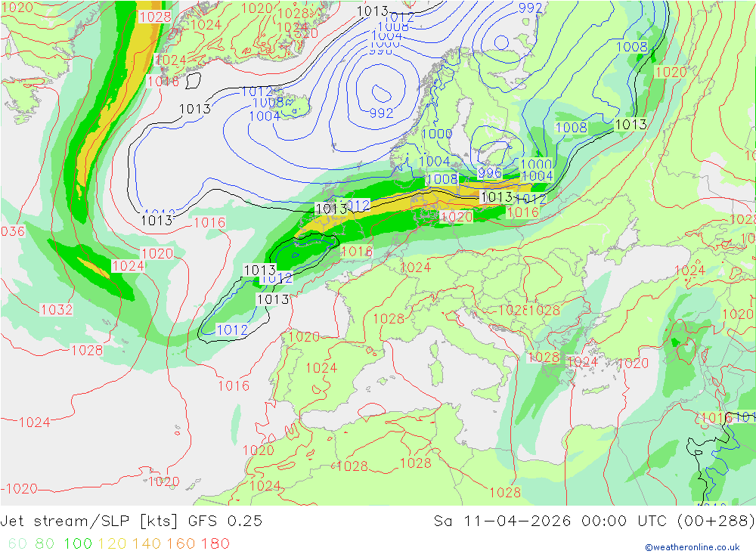This screenshot has width=756, height=554.
Task: Click the 80 kts legend value
Action: pyautogui.click(x=45, y=544)
